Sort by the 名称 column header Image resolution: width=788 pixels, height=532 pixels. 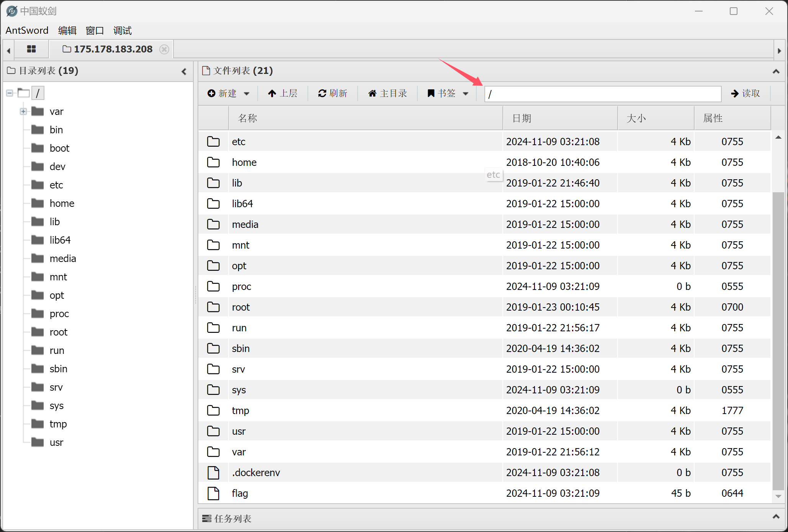click(x=365, y=118)
